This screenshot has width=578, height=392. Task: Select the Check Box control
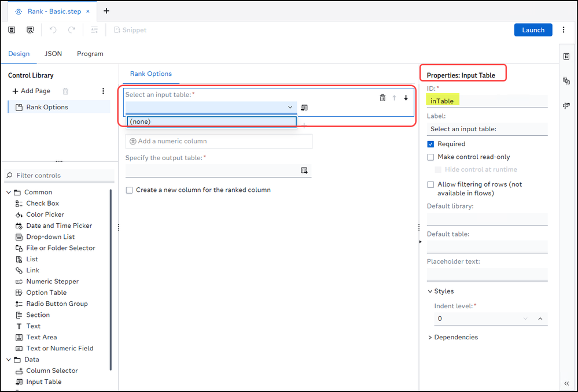tap(42, 204)
